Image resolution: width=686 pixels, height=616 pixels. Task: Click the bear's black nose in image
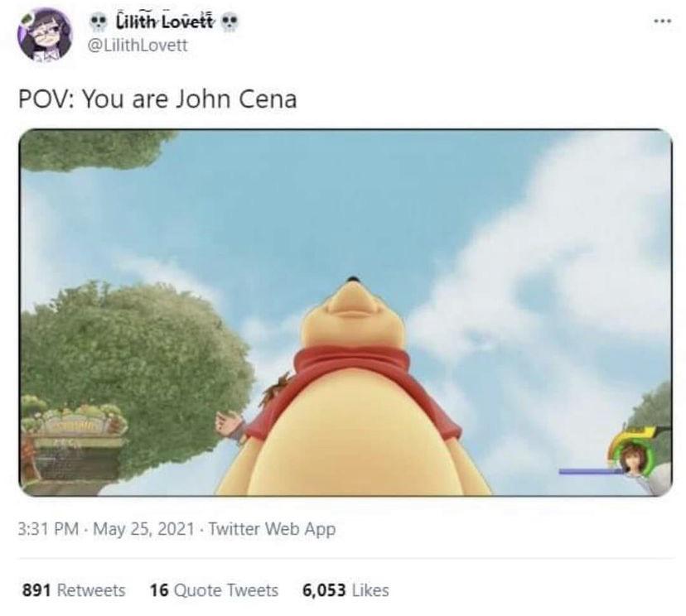tap(353, 279)
